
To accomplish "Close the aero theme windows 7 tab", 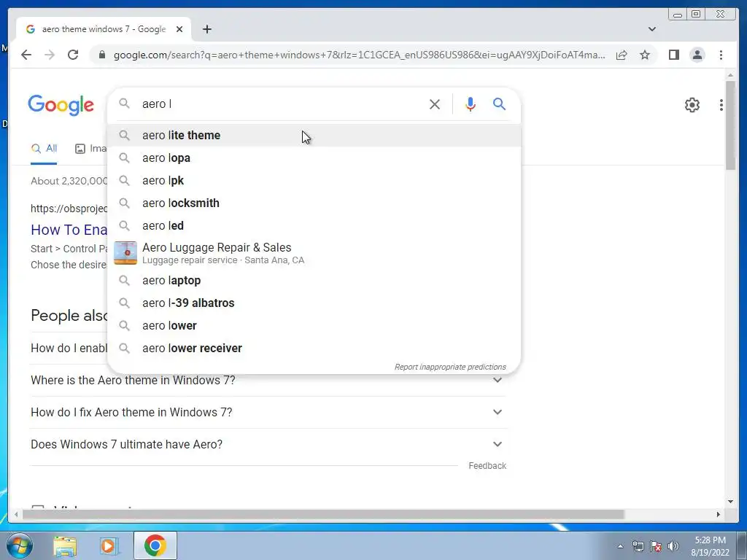I will (x=179, y=29).
